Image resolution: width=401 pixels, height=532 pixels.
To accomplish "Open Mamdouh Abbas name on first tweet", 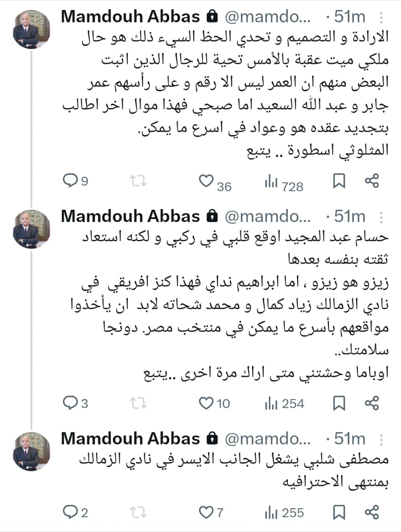I will 130,17.
